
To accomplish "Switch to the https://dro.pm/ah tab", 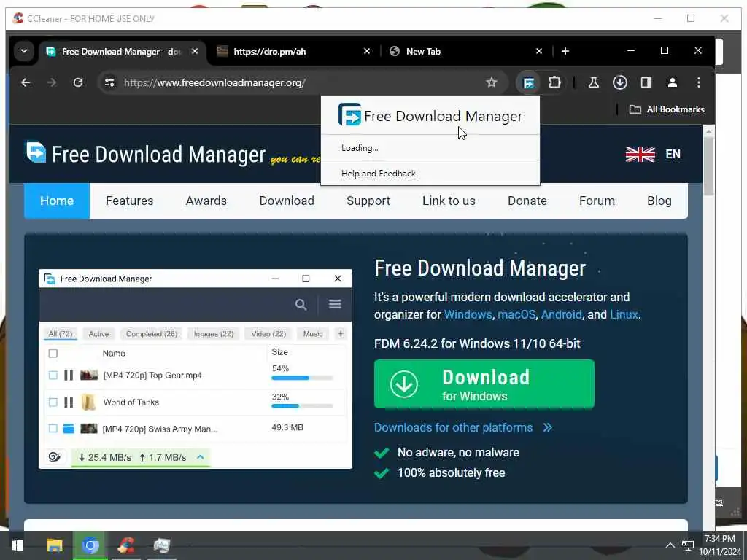I will click(292, 52).
